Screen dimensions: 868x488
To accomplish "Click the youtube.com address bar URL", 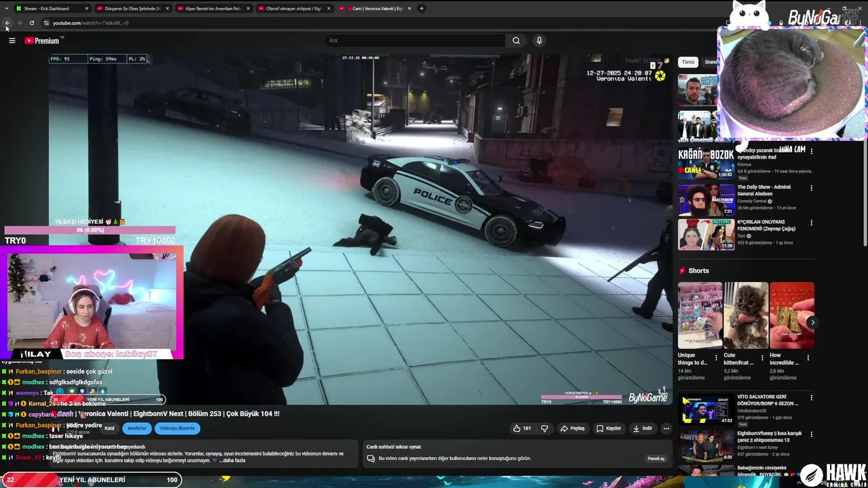I will (x=91, y=23).
